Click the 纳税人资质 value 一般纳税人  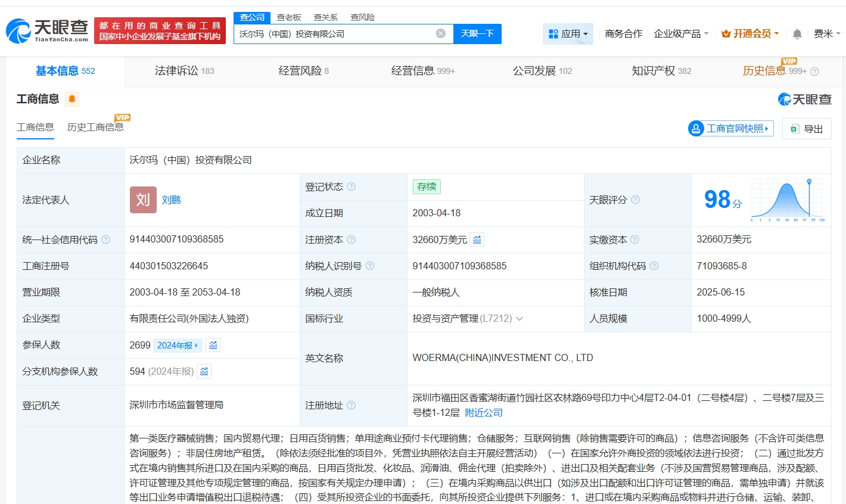(436, 293)
